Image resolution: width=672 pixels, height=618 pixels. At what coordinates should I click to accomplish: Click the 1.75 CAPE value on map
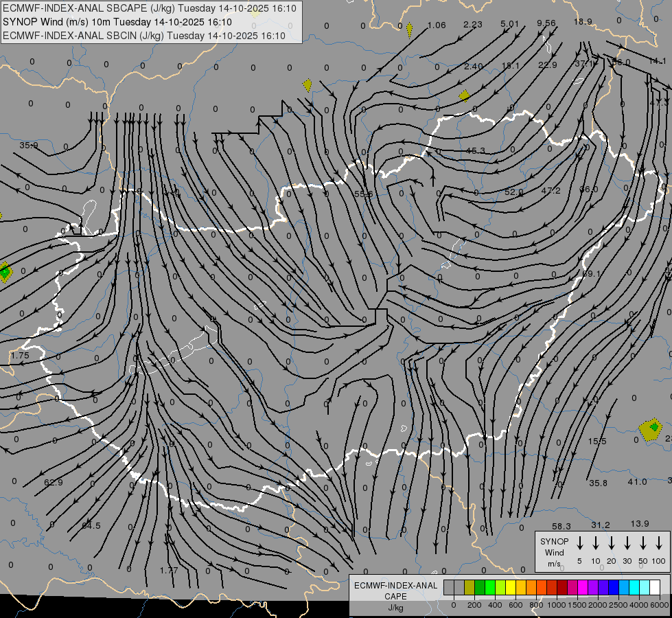tap(20, 355)
